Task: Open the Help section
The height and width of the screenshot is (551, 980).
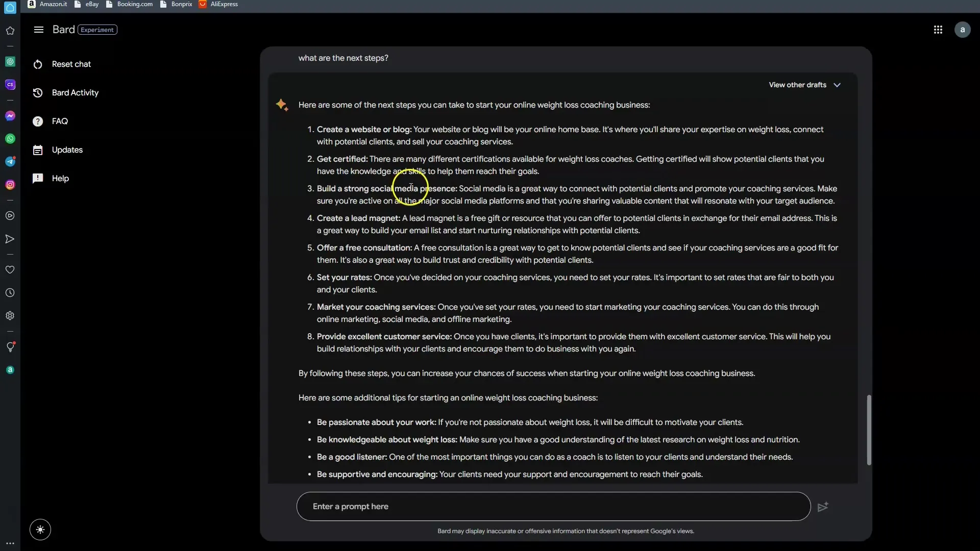Action: tap(60, 178)
